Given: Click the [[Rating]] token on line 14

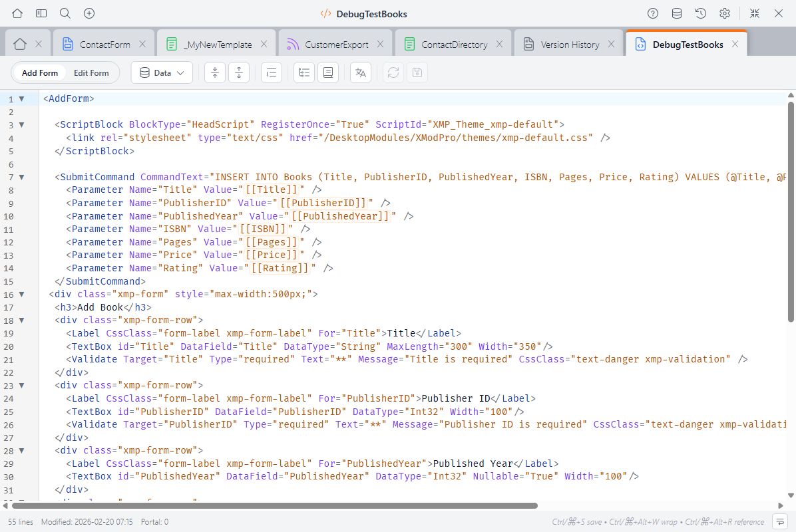Looking at the screenshot, I should coord(280,268).
